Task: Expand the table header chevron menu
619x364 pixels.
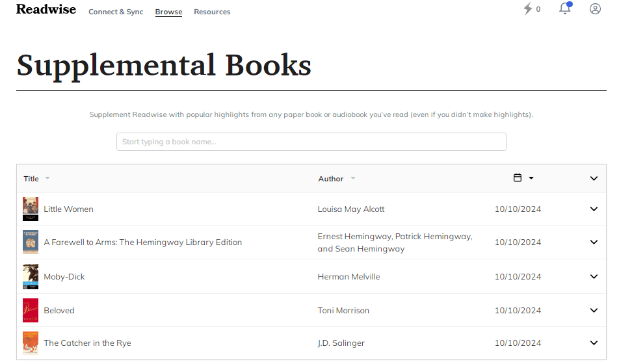Action: coord(594,179)
